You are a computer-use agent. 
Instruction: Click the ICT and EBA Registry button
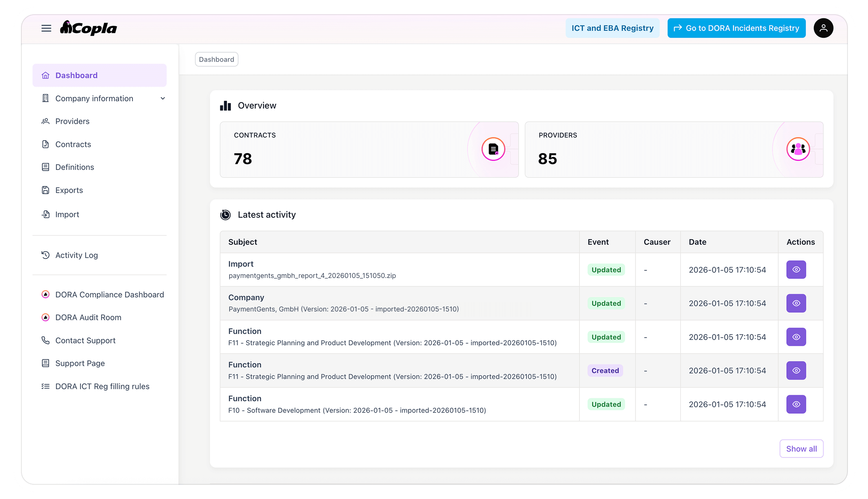(612, 28)
